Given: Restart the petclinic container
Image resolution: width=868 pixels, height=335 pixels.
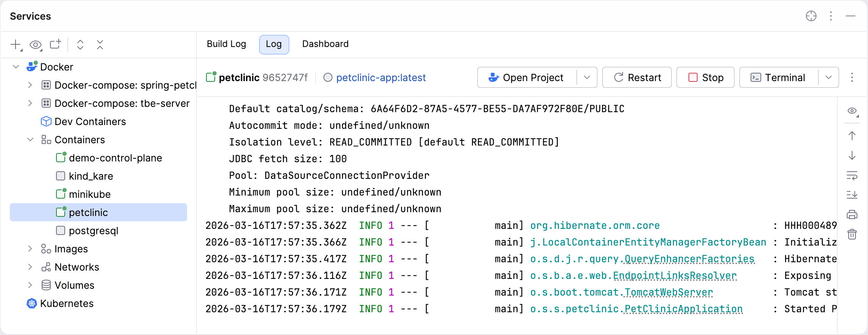Looking at the screenshot, I should [x=637, y=78].
